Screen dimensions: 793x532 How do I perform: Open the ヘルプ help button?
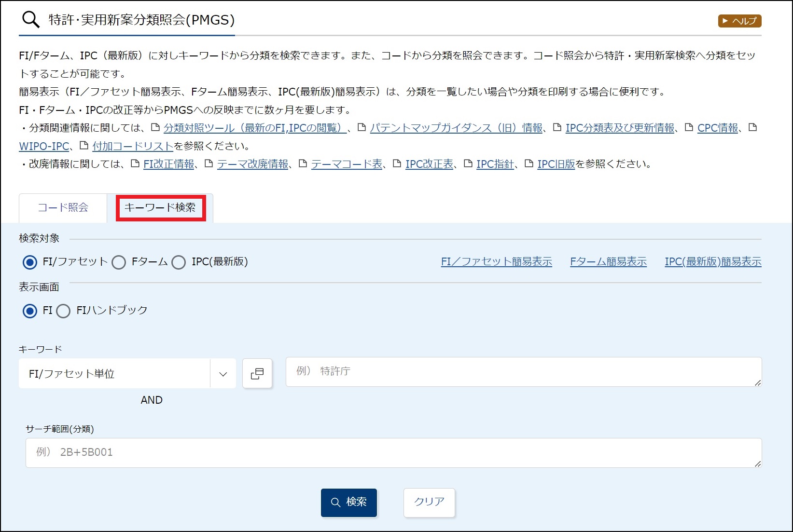point(739,21)
